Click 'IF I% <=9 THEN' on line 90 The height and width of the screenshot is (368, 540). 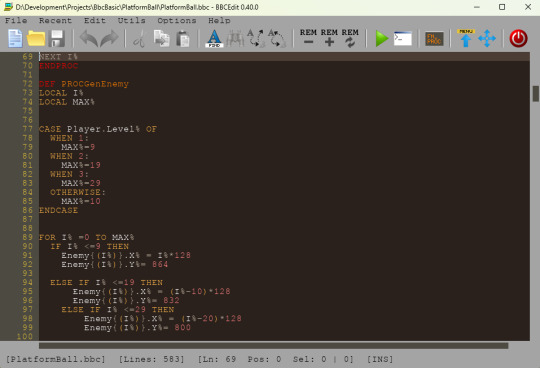[90, 246]
